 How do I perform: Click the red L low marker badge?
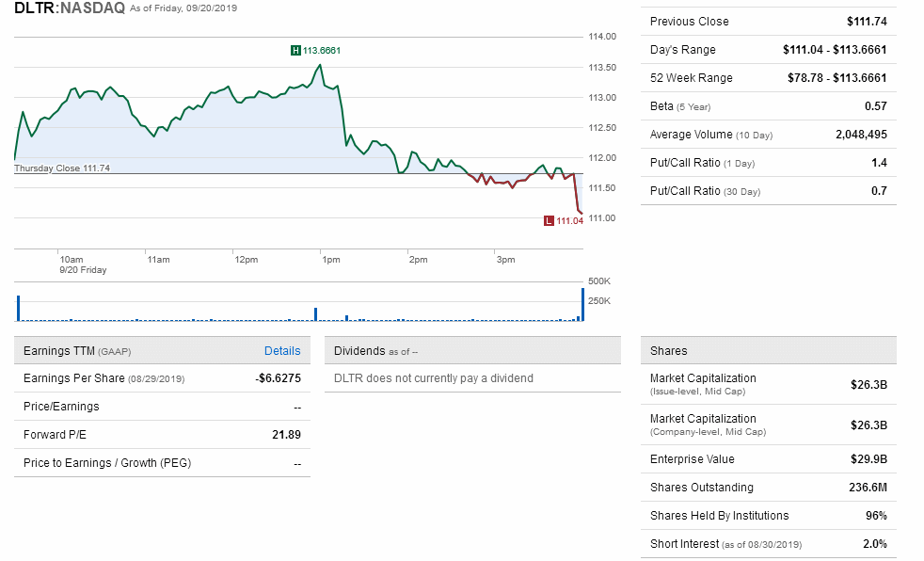click(x=549, y=220)
